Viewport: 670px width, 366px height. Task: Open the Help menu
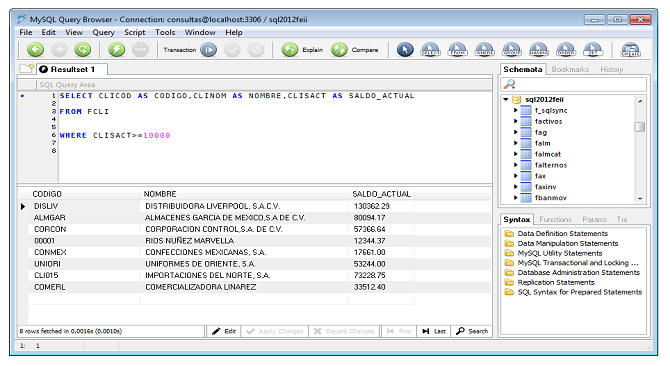pyautogui.click(x=234, y=32)
